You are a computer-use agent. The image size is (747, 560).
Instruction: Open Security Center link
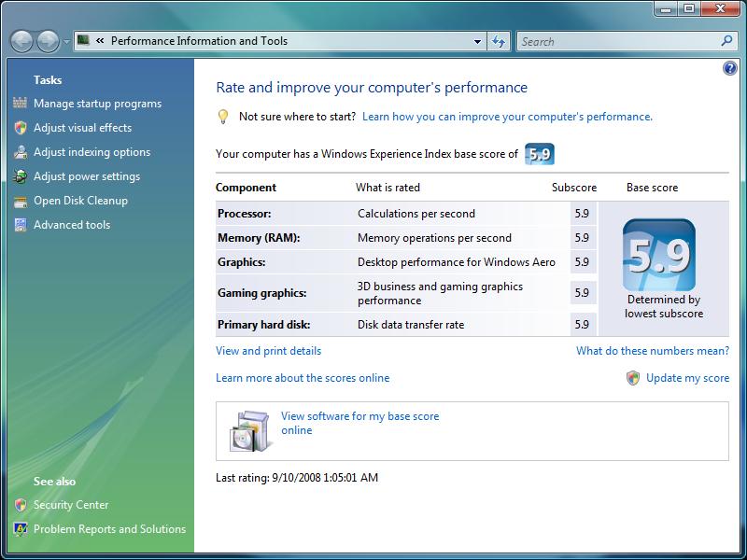(71, 505)
